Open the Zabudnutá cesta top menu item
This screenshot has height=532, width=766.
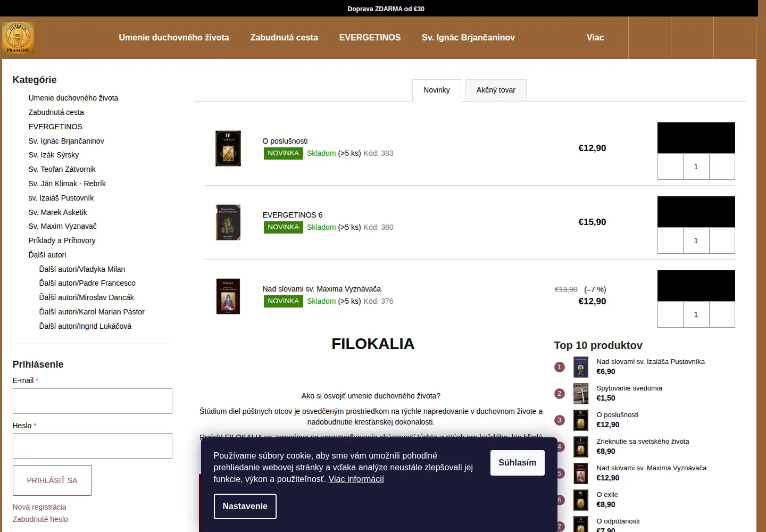[284, 38]
